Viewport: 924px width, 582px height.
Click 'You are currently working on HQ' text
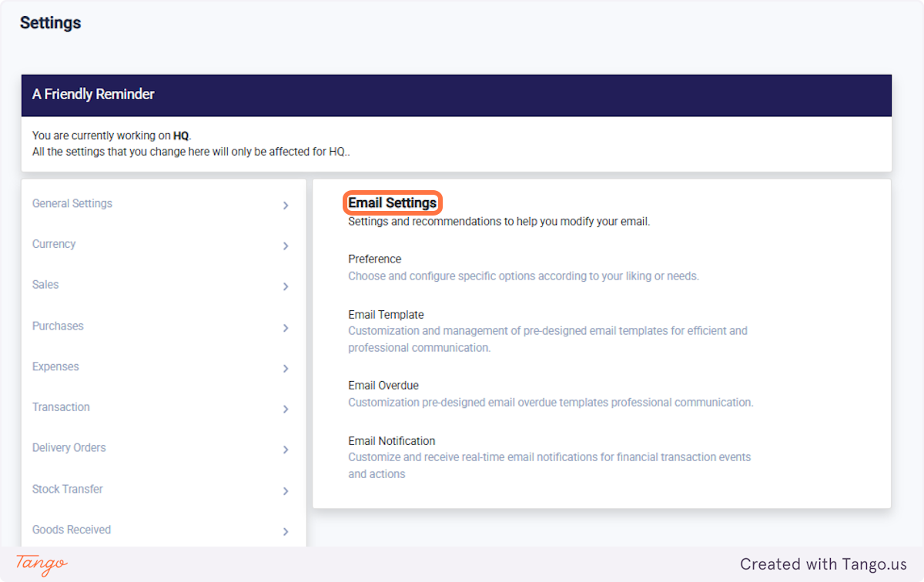pos(112,136)
